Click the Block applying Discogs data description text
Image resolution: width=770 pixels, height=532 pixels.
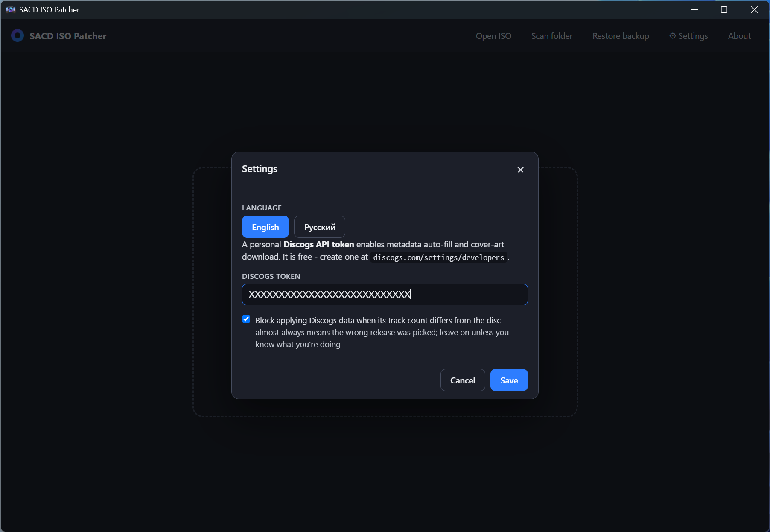[382, 332]
